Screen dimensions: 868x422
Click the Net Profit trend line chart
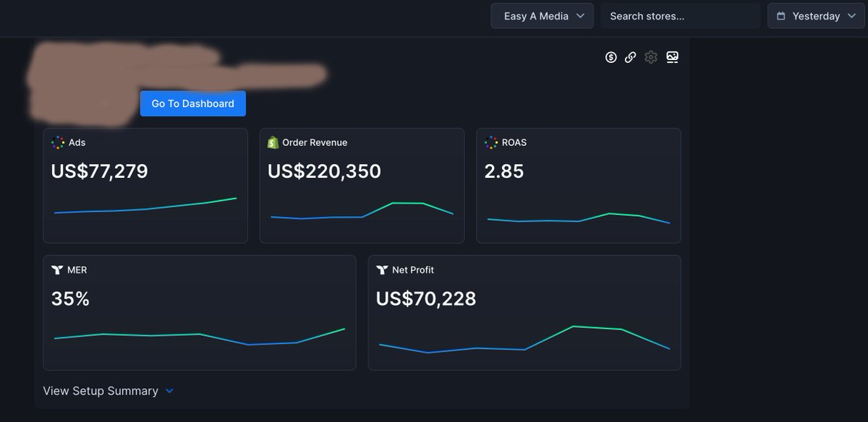(x=524, y=339)
